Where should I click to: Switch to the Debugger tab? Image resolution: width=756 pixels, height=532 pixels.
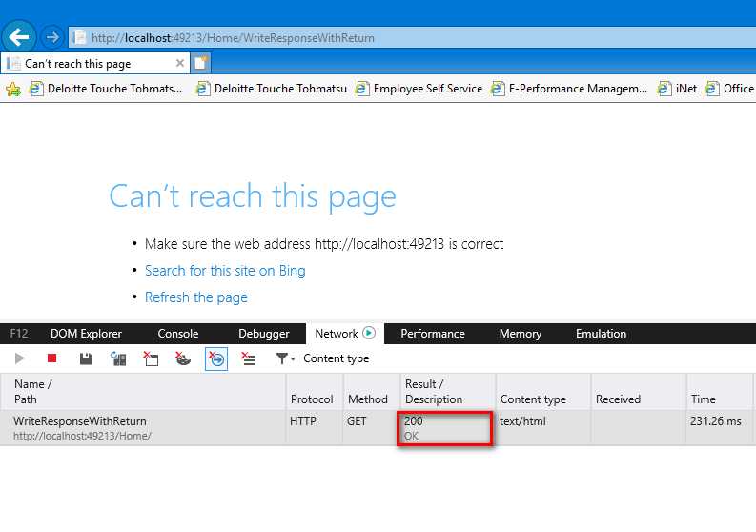(x=264, y=334)
